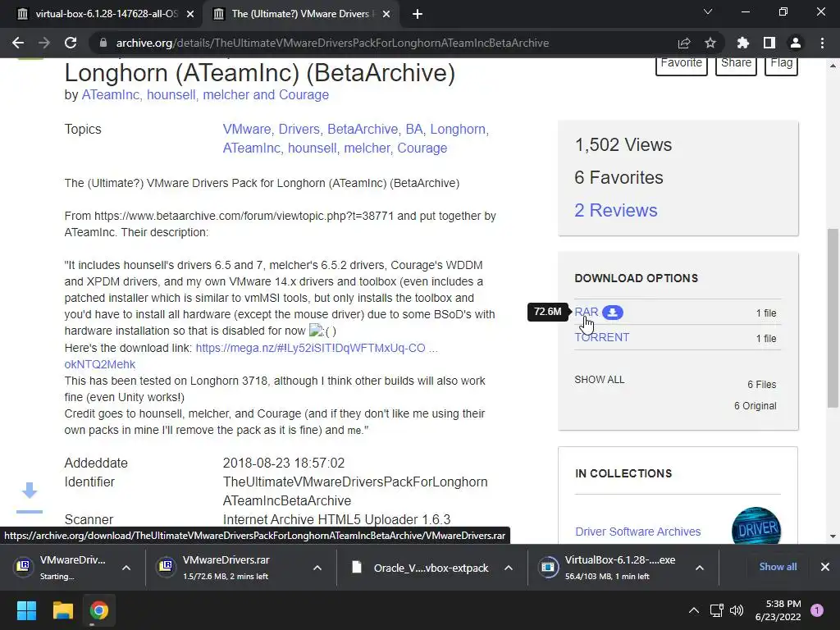Open the mega.nz download link
Image resolution: width=840 pixels, height=630 pixels.
coord(317,348)
